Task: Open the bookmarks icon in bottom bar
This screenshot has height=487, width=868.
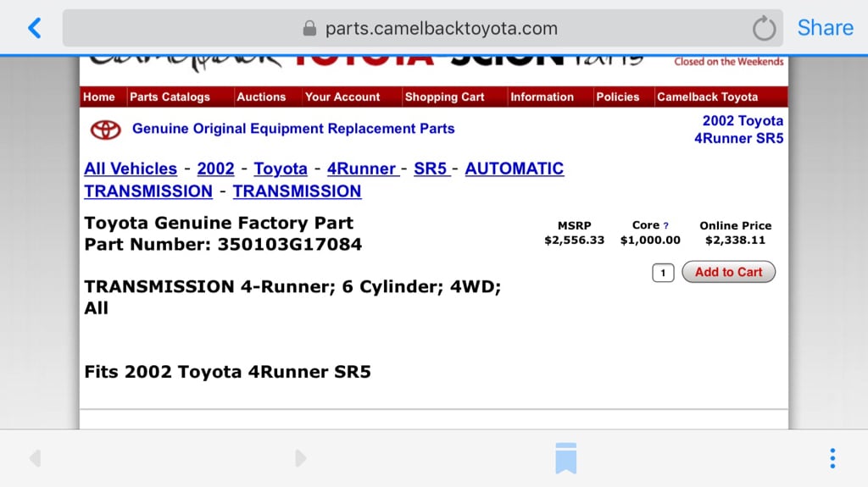Action: 565,458
